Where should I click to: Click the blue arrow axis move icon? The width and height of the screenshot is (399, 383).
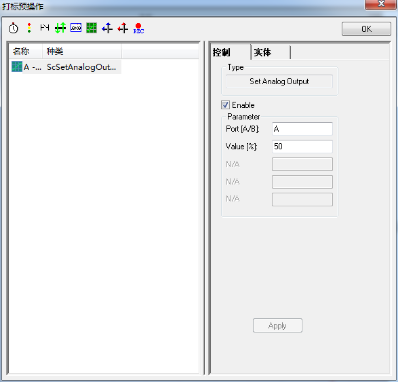[107, 28]
